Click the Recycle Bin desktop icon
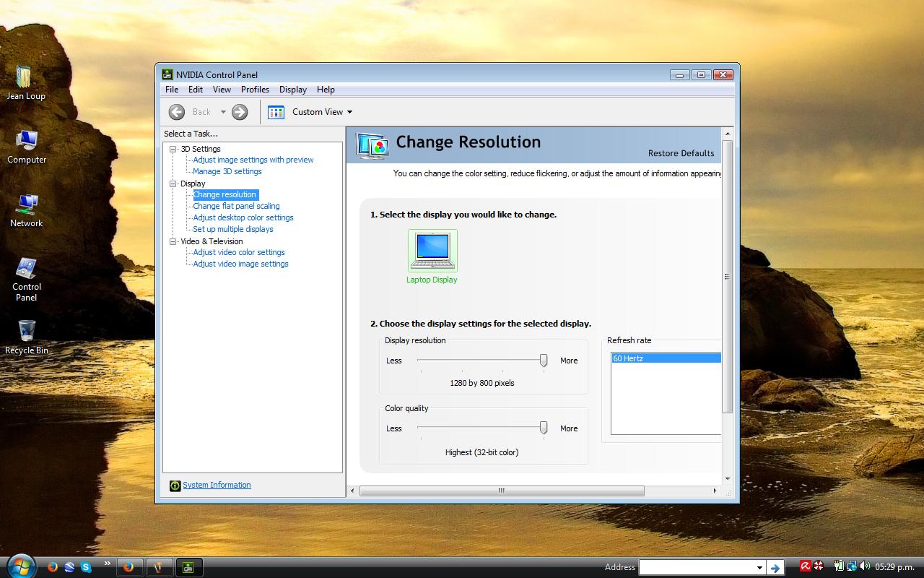Image resolution: width=924 pixels, height=578 pixels. point(27,331)
